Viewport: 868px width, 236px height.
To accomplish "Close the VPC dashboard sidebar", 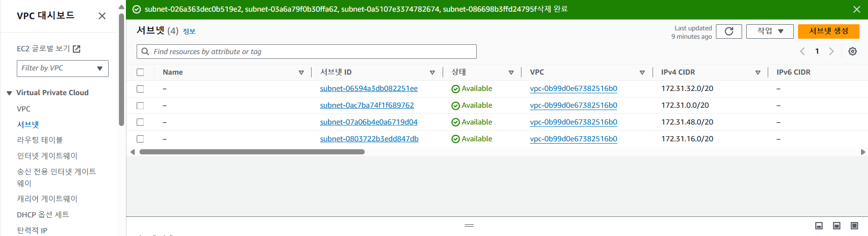I will [102, 16].
